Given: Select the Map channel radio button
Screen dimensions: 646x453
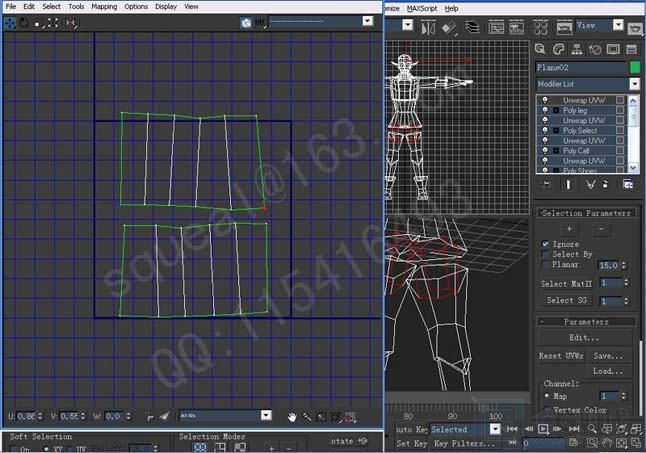Looking at the screenshot, I should [x=547, y=396].
